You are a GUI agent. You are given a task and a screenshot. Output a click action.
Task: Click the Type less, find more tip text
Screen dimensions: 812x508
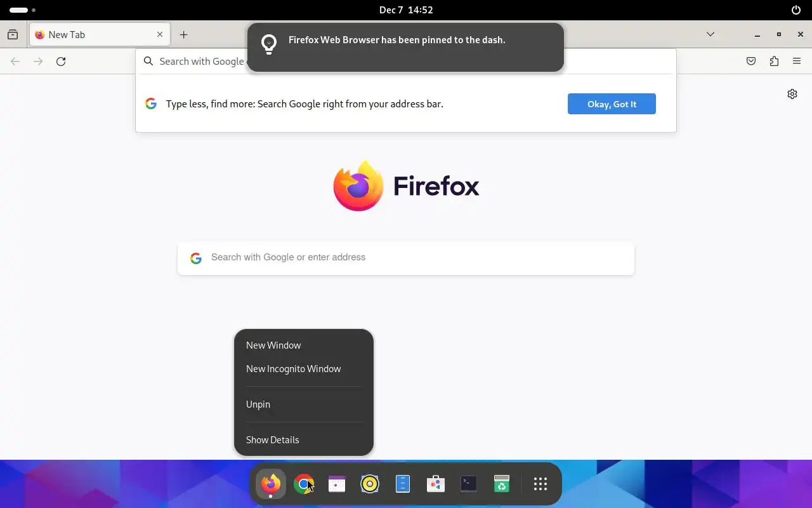coord(304,104)
